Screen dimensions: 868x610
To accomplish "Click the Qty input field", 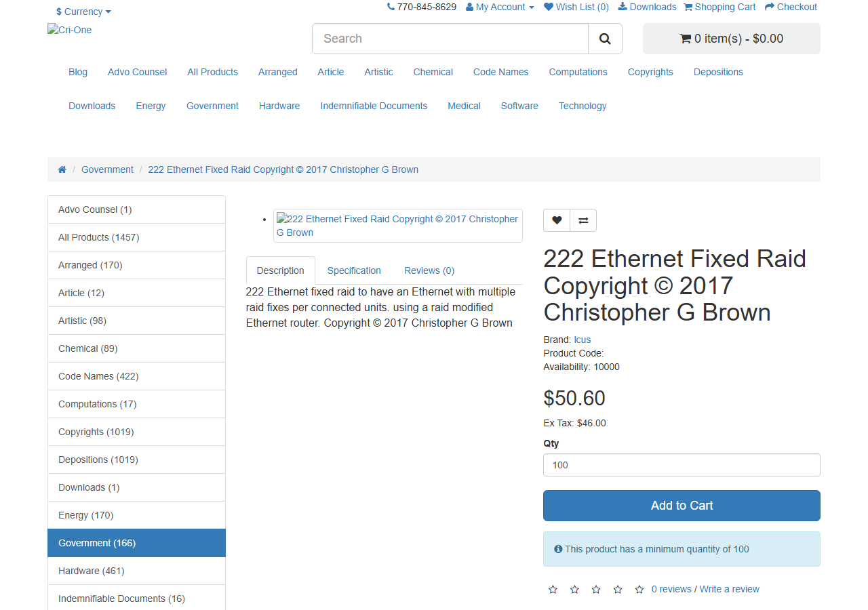I will click(682, 465).
